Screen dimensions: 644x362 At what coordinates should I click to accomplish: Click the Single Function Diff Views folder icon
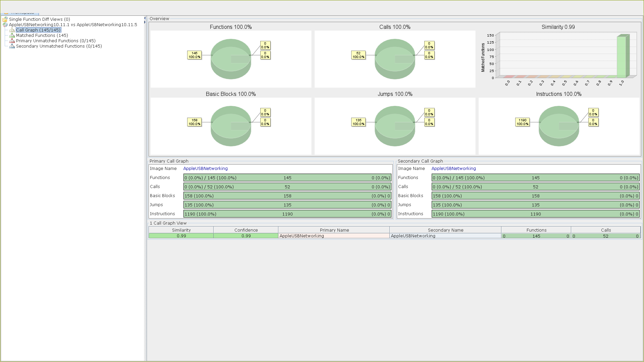[5, 19]
